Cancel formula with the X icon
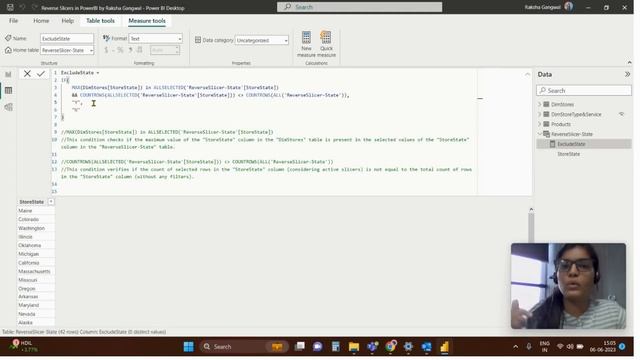This screenshot has width=640, height=360. [27, 73]
